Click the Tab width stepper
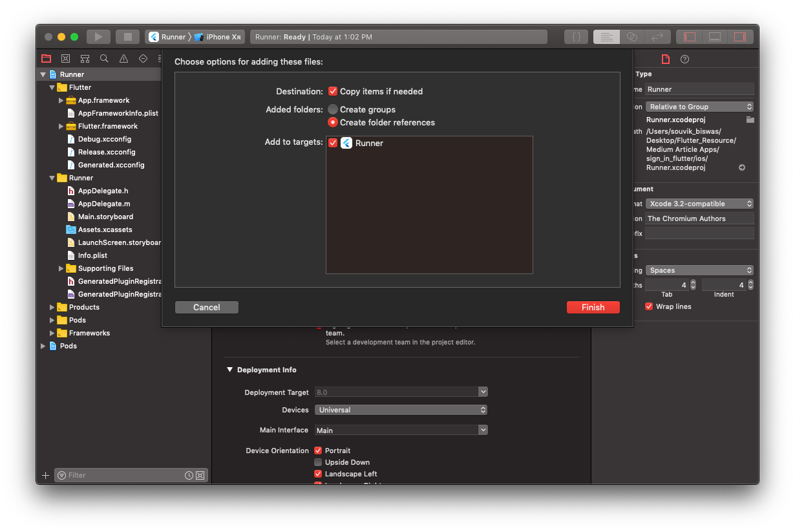This screenshot has width=795, height=532. coord(693,284)
